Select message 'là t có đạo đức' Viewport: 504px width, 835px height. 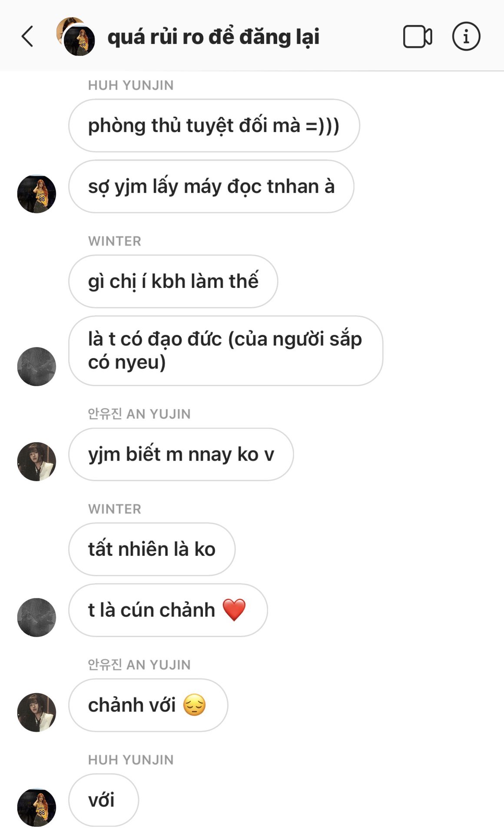click(225, 351)
